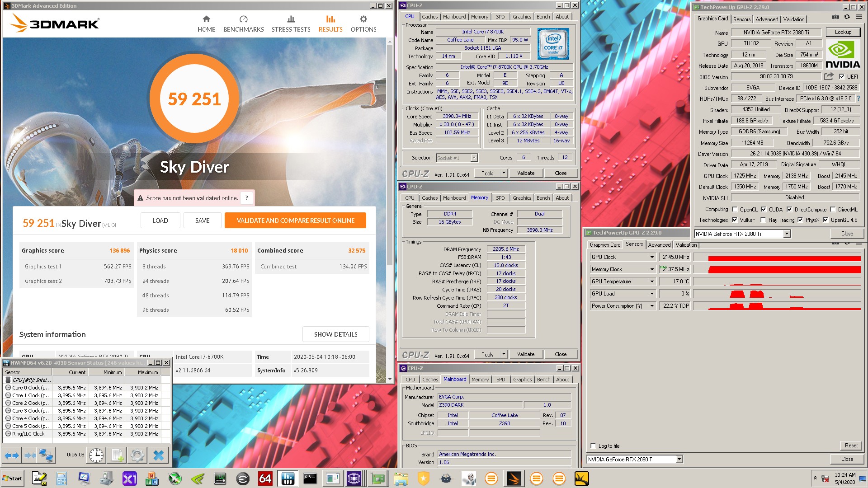Open the Power Consumption sensor dropdown

(x=652, y=306)
